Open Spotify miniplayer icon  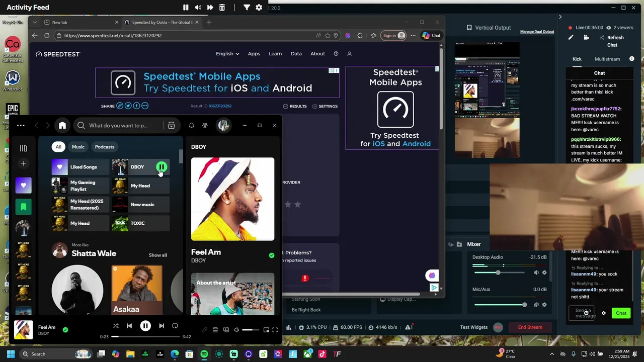pyautogui.click(x=266, y=330)
